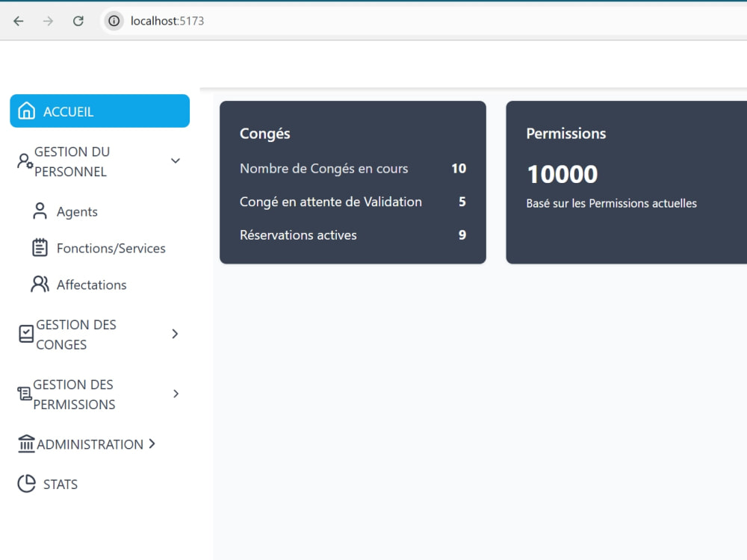This screenshot has height=560, width=747.
Task: Open Fonctions/Services
Action: [x=111, y=248]
